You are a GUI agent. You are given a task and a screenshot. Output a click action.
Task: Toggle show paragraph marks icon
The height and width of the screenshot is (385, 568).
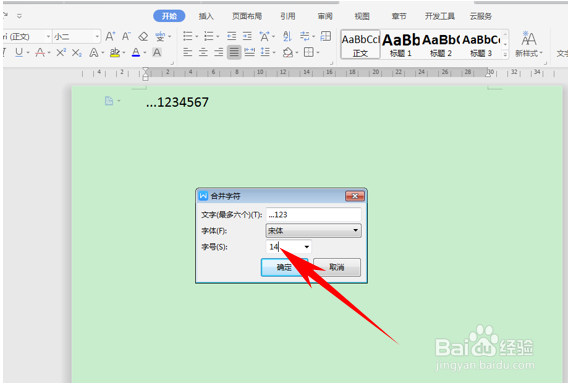tap(305, 36)
